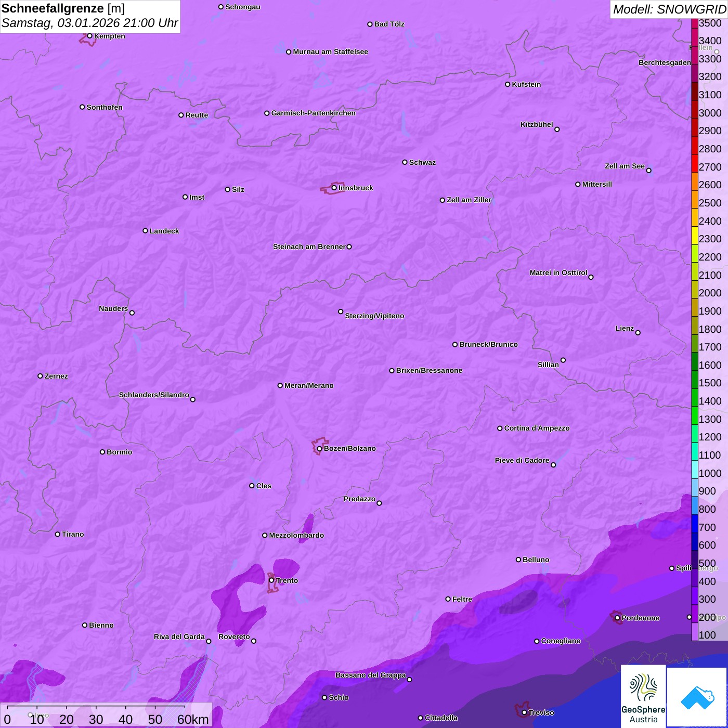Click the Zernez label
This screenshot has height=728, width=728.
pos(56,376)
